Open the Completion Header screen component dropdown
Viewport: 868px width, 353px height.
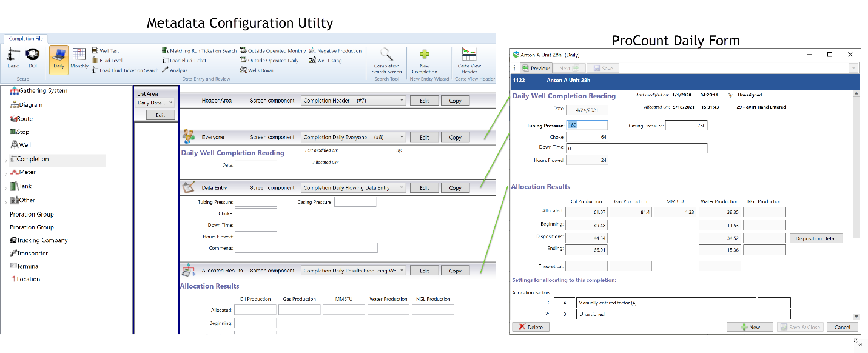point(401,101)
